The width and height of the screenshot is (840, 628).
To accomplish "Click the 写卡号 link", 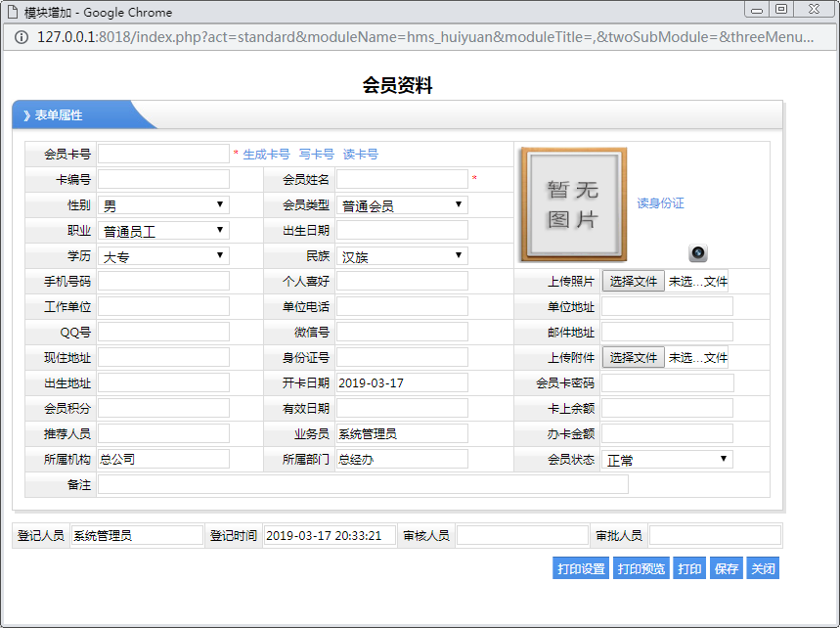I will (317, 155).
